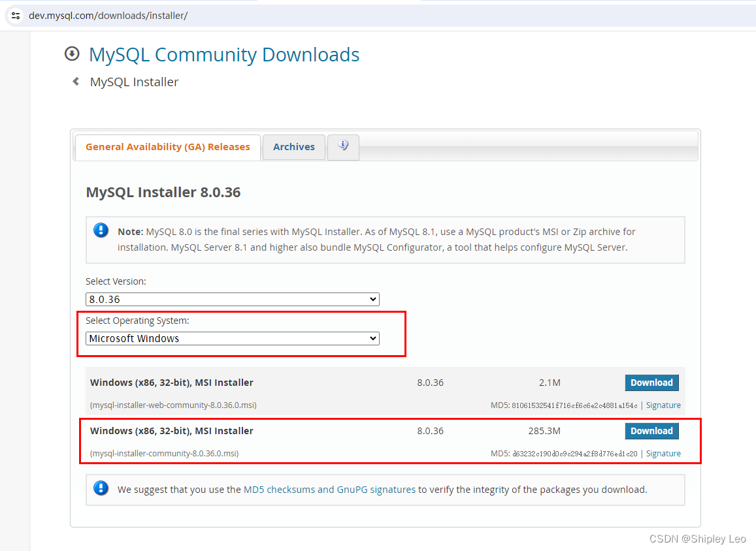Click the MySQL Community Downloads heading link

pyautogui.click(x=224, y=55)
